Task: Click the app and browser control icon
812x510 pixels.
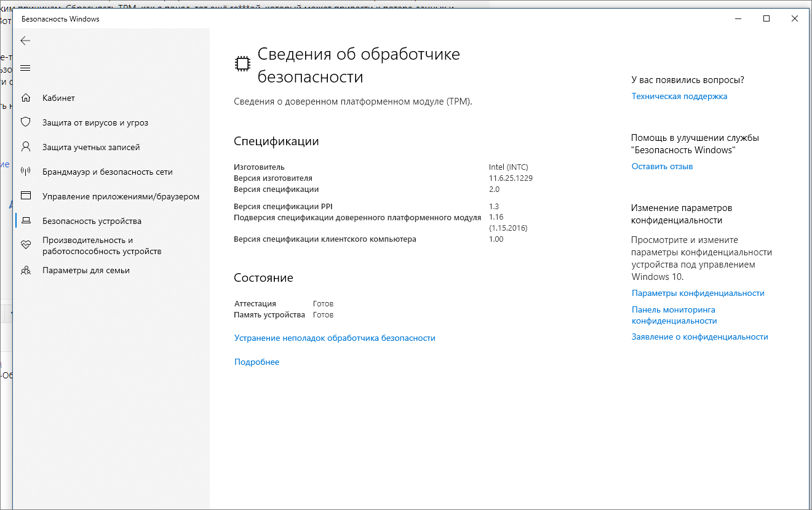Action: coord(26,196)
